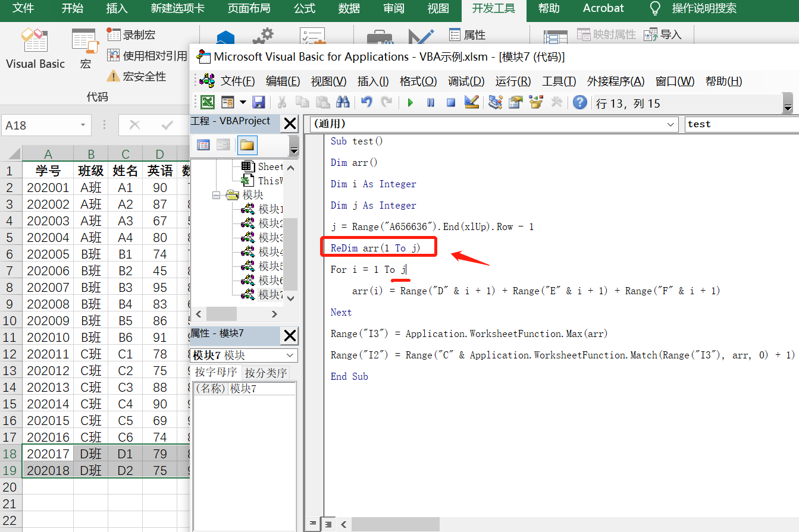Viewport: 799px width, 532px height.
Task: Click 录制宏 (Record Macro) in the ribbon
Action: click(x=131, y=34)
